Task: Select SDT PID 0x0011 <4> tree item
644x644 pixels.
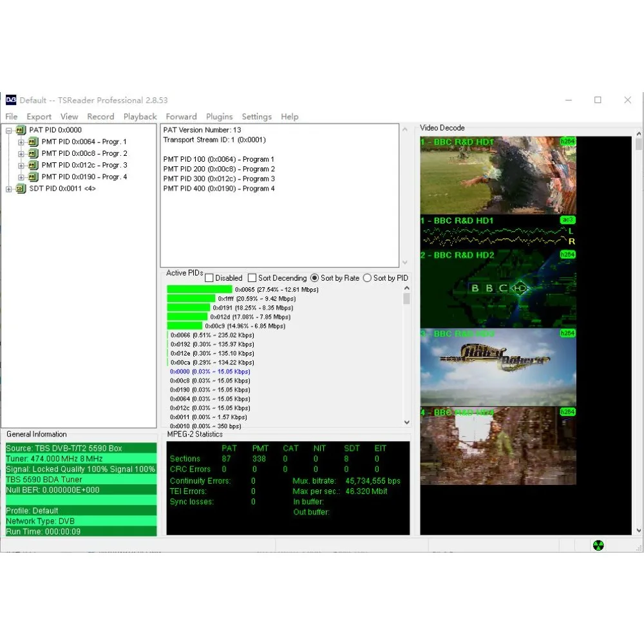Action: [x=62, y=189]
